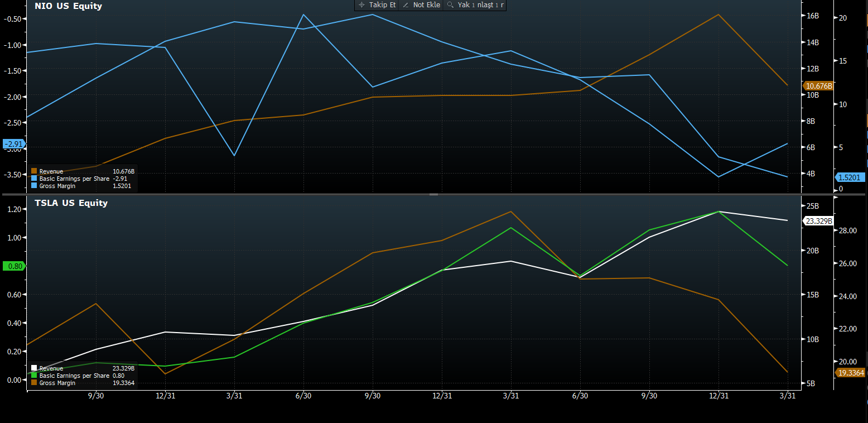
Task: Click the orange 10.676B tag on NIO right axis
Action: coord(819,86)
